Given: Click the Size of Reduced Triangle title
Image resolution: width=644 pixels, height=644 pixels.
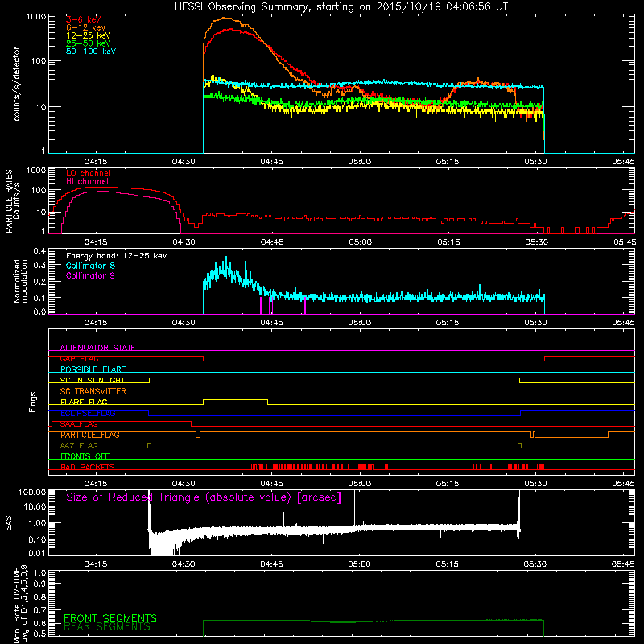Looking at the screenshot, I should [x=204, y=497].
